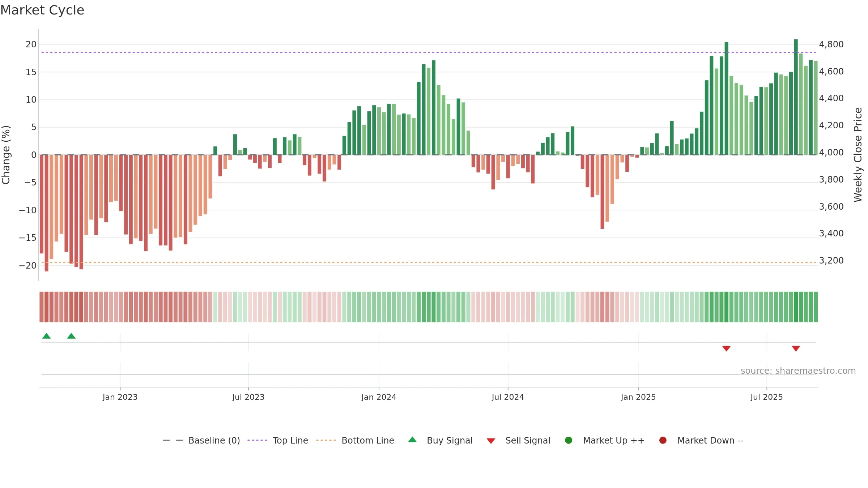This screenshot has width=868, height=488.
Task: Click the −20 change tick label
Action: click(x=28, y=265)
